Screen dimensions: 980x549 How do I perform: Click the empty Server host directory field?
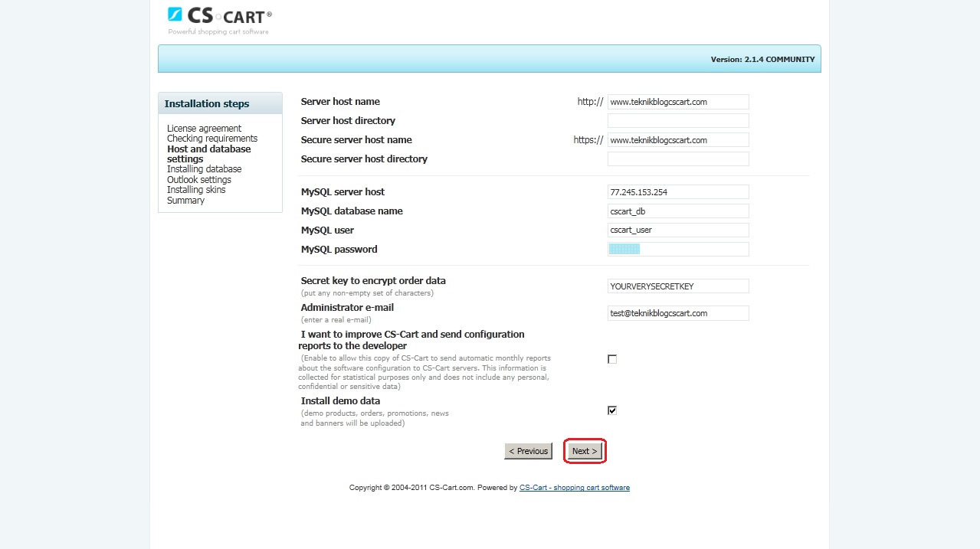tap(678, 121)
